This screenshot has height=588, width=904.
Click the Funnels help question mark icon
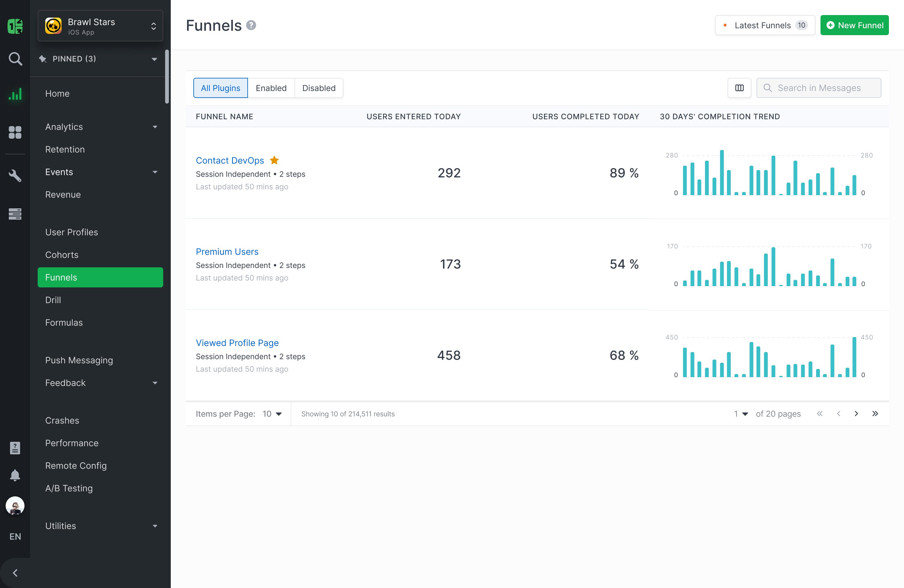pos(251,25)
